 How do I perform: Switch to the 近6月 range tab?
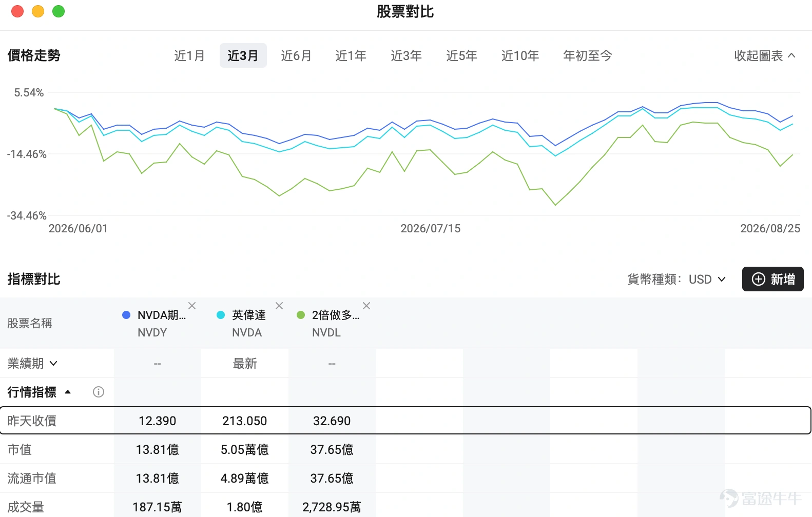(x=296, y=55)
